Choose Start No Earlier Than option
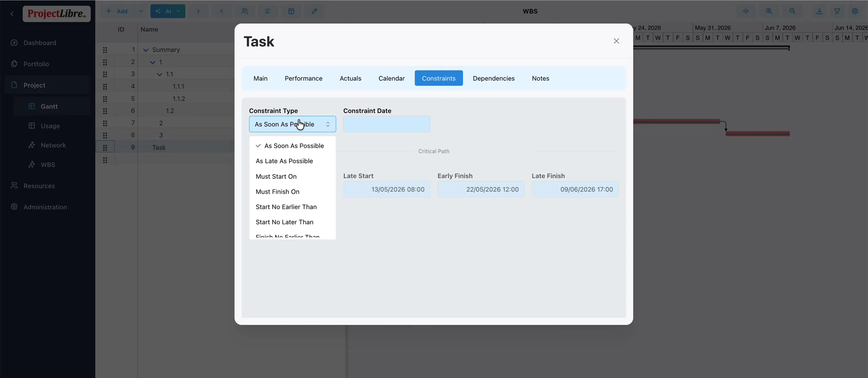This screenshot has height=378, width=868. [x=292, y=207]
